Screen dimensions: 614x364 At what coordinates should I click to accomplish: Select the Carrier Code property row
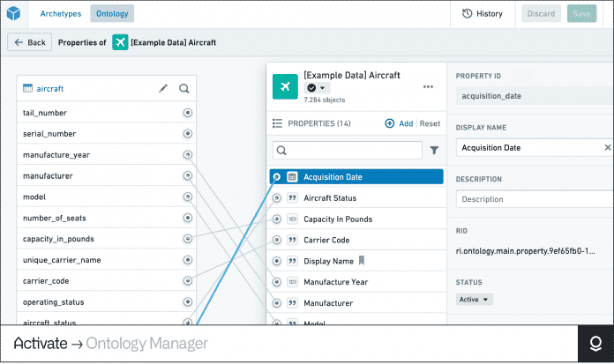pos(356,240)
